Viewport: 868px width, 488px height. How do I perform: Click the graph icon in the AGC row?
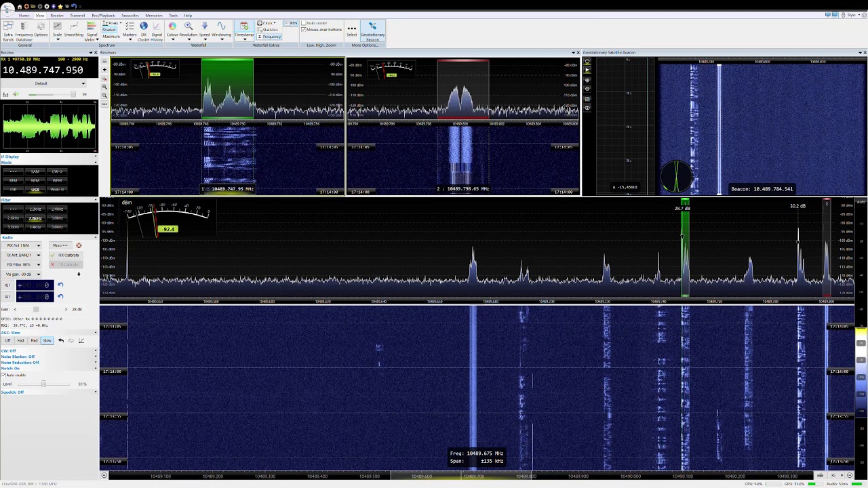tap(81, 340)
